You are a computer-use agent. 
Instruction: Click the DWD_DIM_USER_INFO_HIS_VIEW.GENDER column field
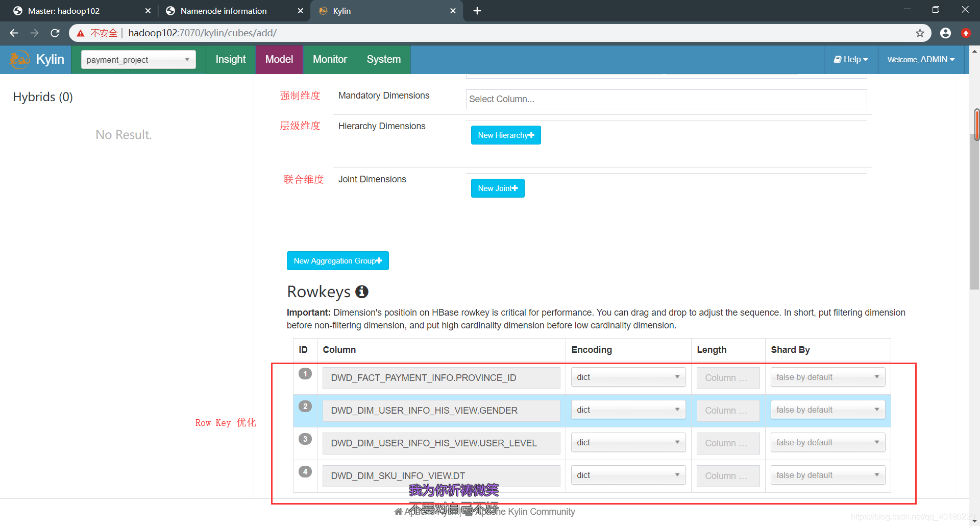click(441, 411)
